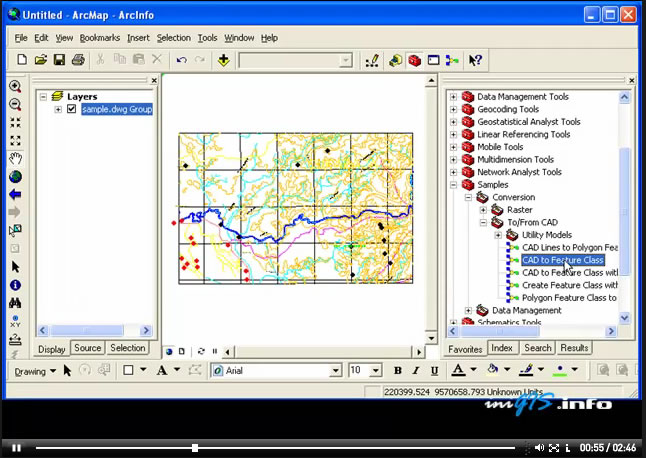Toggle bold text formatting
This screenshot has height=458, width=646.
pyautogui.click(x=398, y=371)
